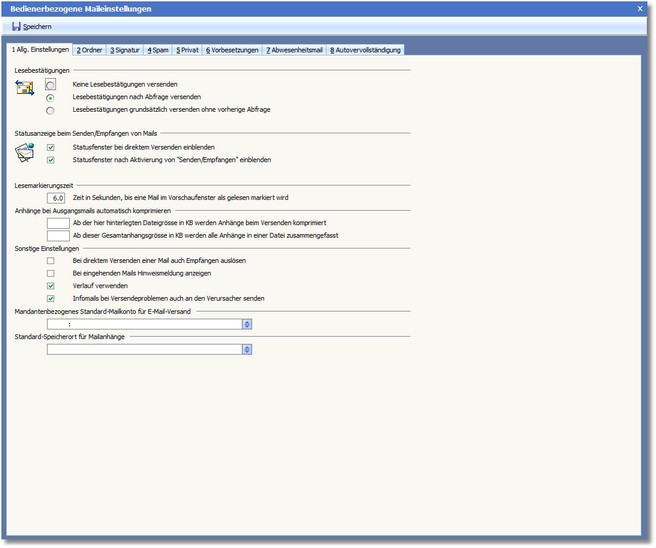This screenshot has height=548, width=656.
Task: Click the Lesemarkierungszeit seconds field
Action: (57, 198)
